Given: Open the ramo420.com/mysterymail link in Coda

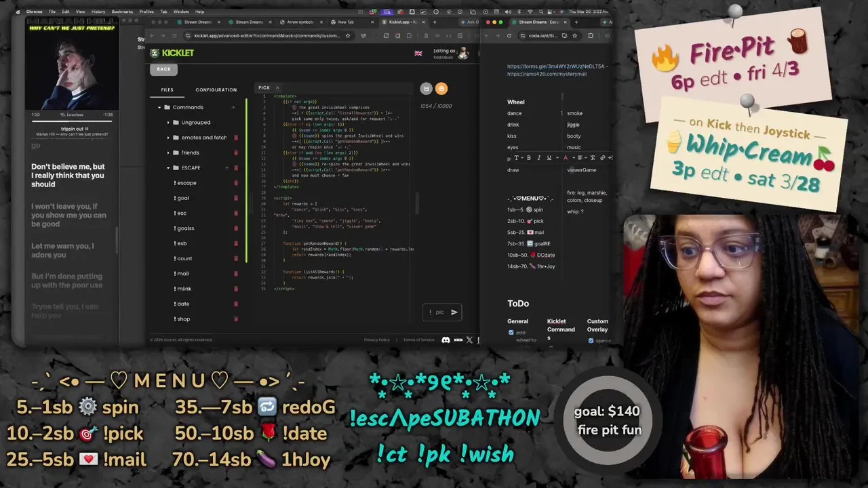Looking at the screenshot, I should click(x=547, y=74).
